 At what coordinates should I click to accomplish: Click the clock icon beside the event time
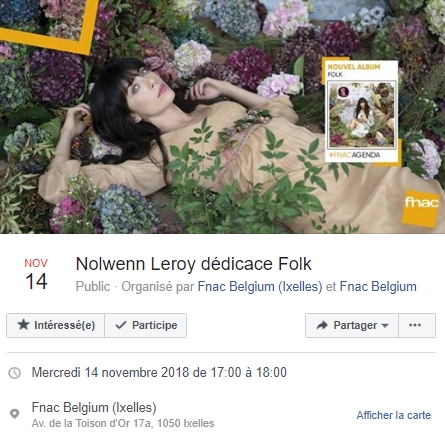point(15,373)
